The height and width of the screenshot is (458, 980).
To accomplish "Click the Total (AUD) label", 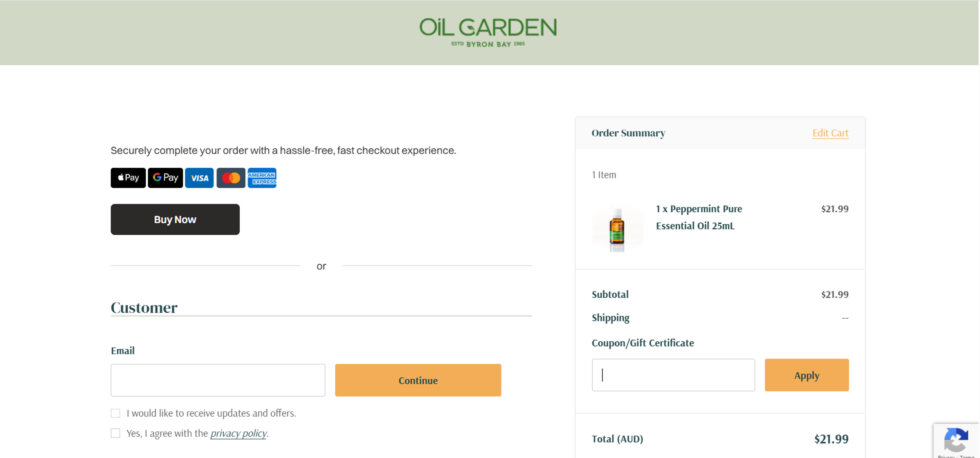I will pyautogui.click(x=617, y=439).
